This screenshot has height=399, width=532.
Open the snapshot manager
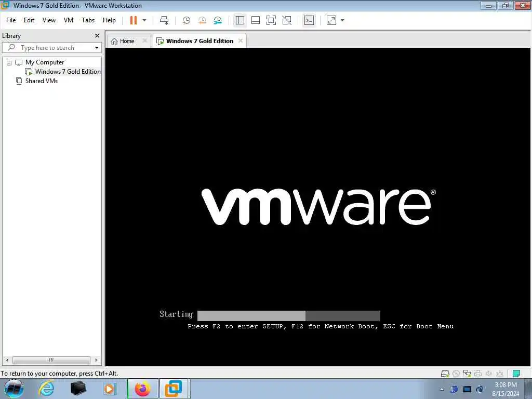pos(218,20)
